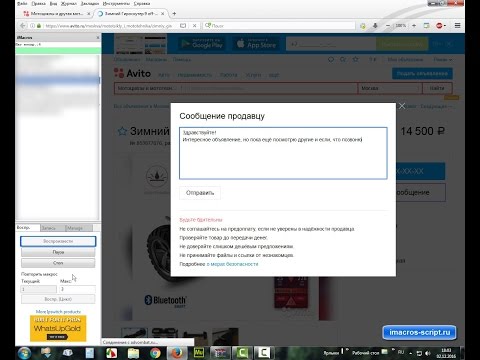Close the seller message dialog with X
Viewport: 480px width, 360px height.
click(x=402, y=106)
